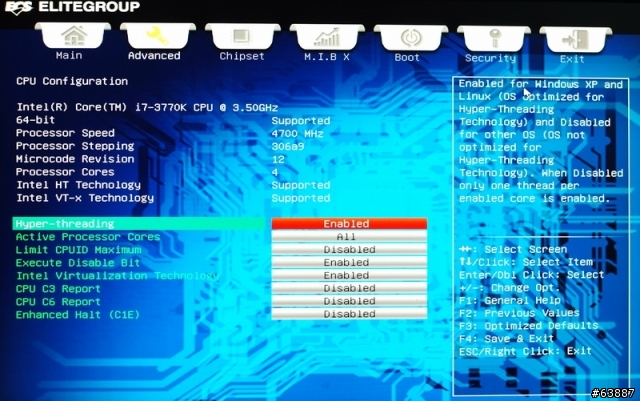Viewport: 640px width, 401px height.
Task: Click the Processor Stepping 306a9 value
Action: [x=288, y=147]
